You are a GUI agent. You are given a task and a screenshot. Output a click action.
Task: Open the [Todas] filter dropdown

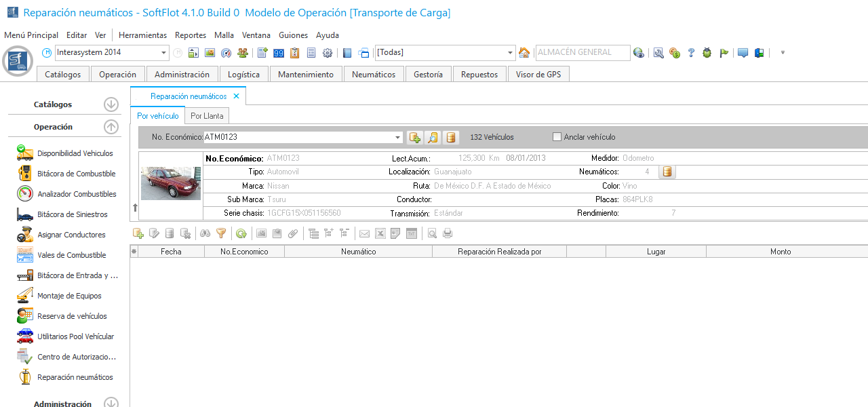pyautogui.click(x=511, y=53)
